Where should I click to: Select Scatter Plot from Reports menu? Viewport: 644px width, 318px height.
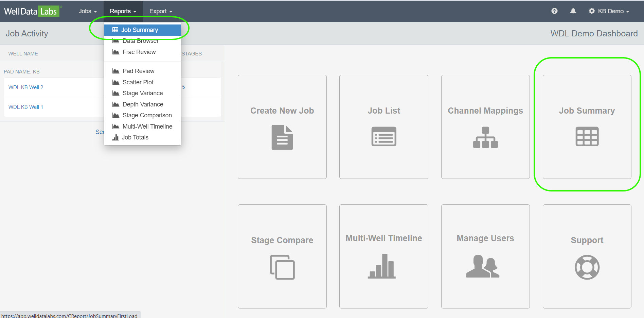142,82
